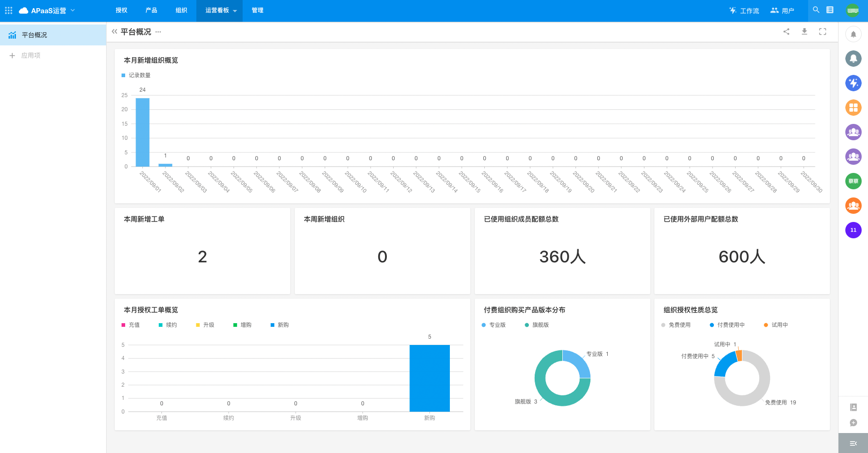Viewport: 868px width, 453px height.
Task: Click the 工作流 button in header
Action: point(744,10)
